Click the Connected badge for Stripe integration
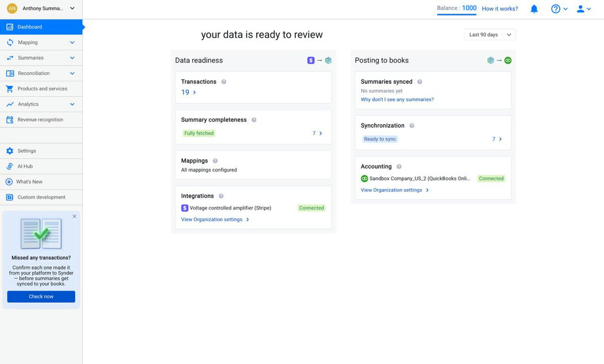Screen dimensions: 604x364 (x=312, y=208)
